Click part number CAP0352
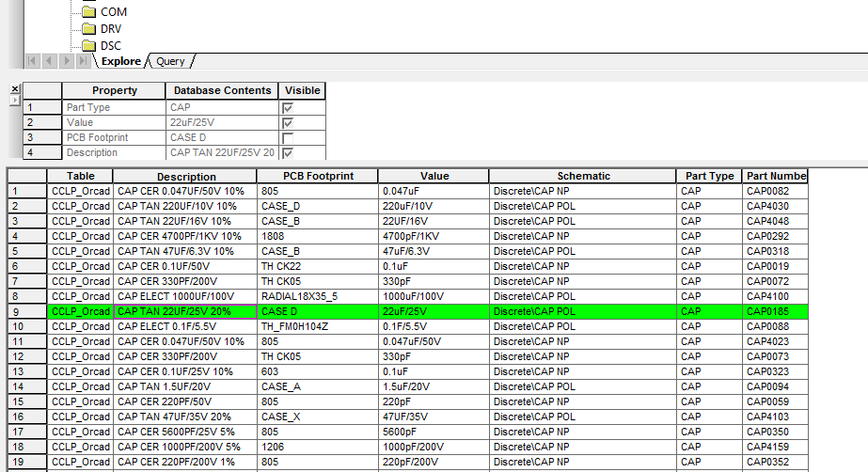This screenshot has height=472, width=868. click(x=775, y=462)
